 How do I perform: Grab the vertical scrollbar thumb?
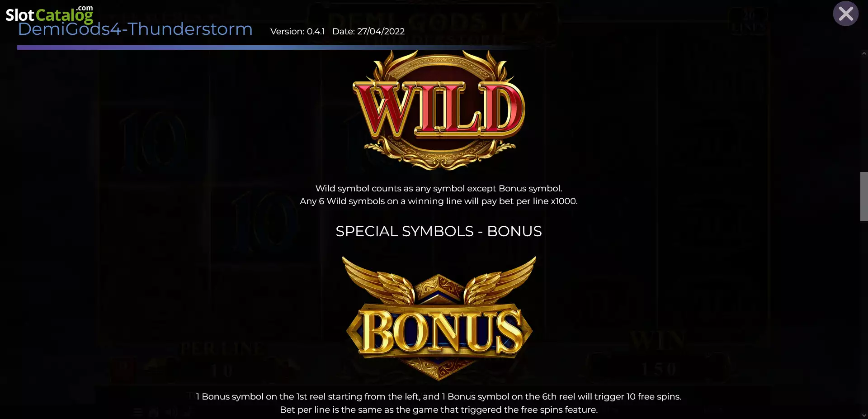click(864, 196)
